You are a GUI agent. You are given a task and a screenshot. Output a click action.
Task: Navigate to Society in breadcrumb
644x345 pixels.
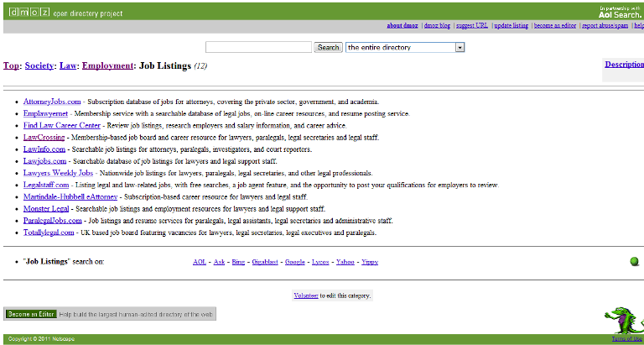[39, 65]
